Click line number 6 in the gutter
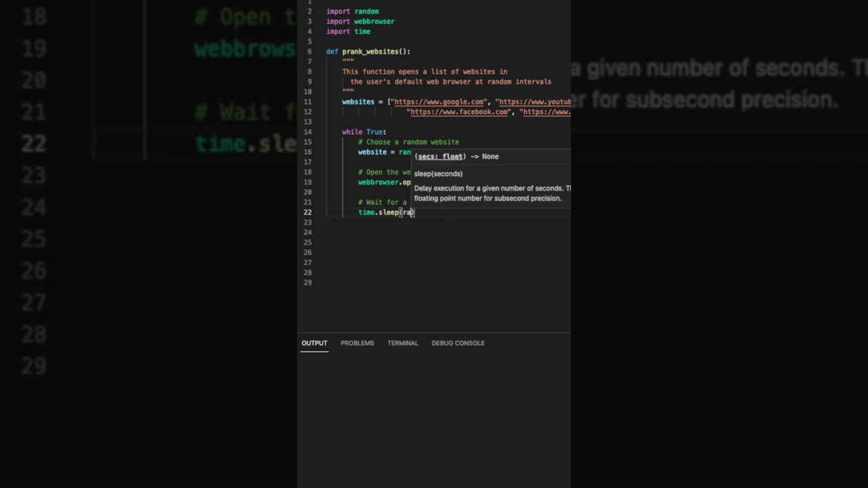 [309, 52]
